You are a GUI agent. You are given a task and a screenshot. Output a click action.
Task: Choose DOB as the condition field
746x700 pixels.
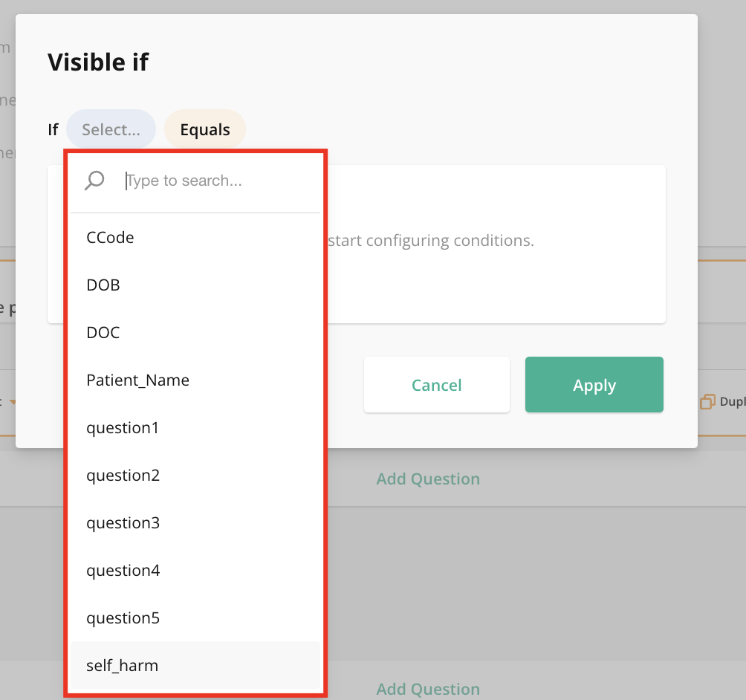pyautogui.click(x=103, y=285)
